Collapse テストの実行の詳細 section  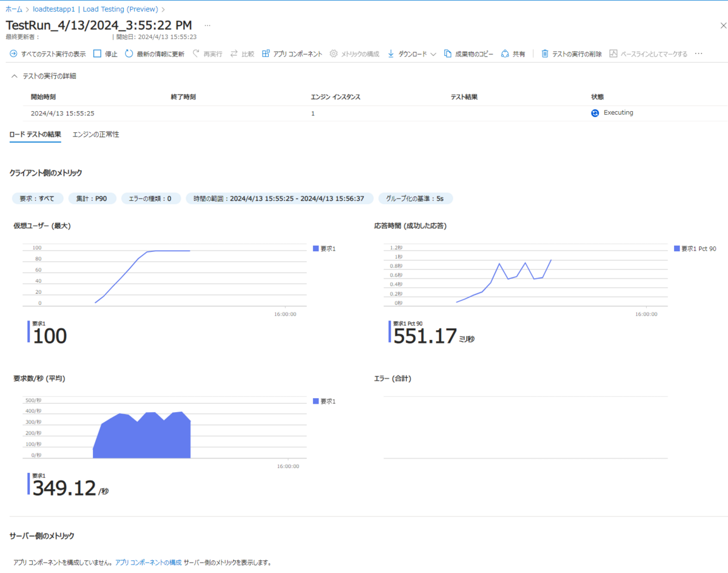pyautogui.click(x=15, y=76)
